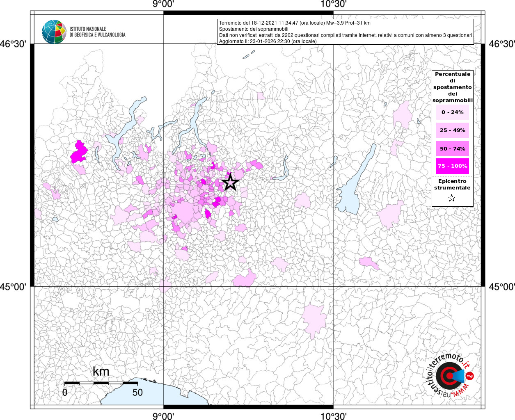Screen dimensions: 515x420
Task: Click the 'Dati non verificati estratti da 2202 questionari' line
Action: coord(346,35)
